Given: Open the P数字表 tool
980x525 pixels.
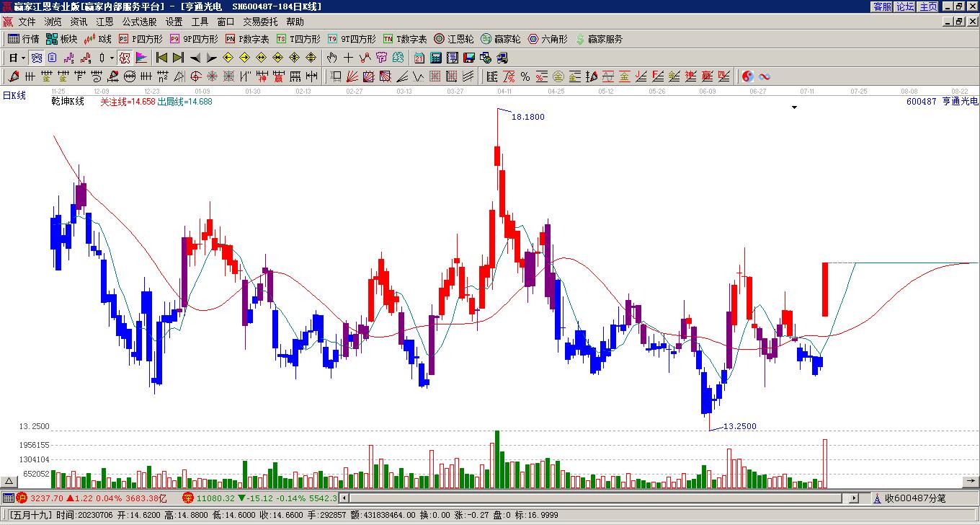Looking at the screenshot, I should pyautogui.click(x=248, y=39).
